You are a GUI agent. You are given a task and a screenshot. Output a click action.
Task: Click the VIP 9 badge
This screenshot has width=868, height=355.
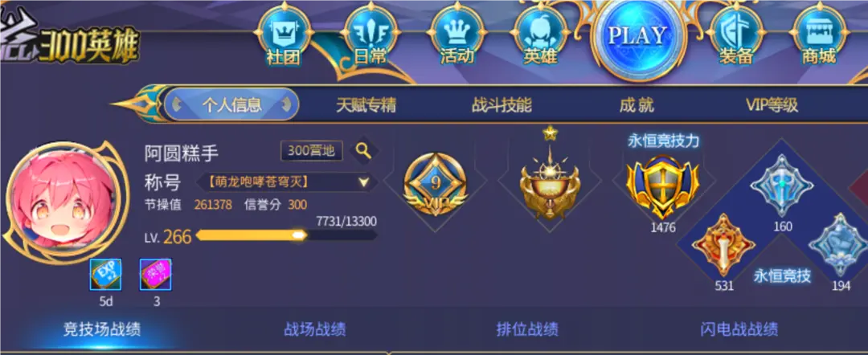tap(435, 185)
